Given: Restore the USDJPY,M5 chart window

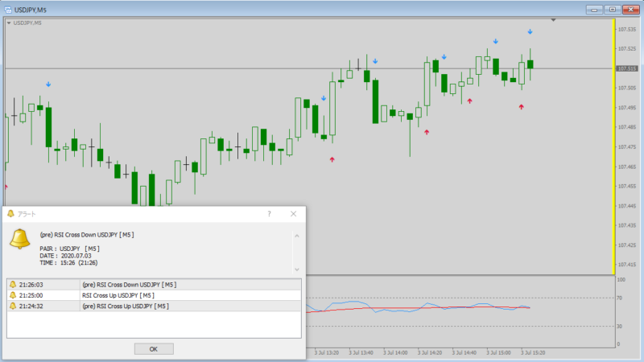Looking at the screenshot, I should pyautogui.click(x=613, y=10).
